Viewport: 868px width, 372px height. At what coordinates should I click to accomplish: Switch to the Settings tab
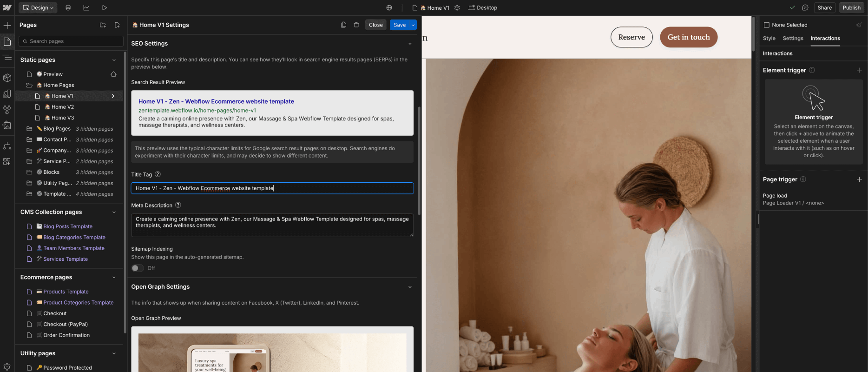point(793,39)
